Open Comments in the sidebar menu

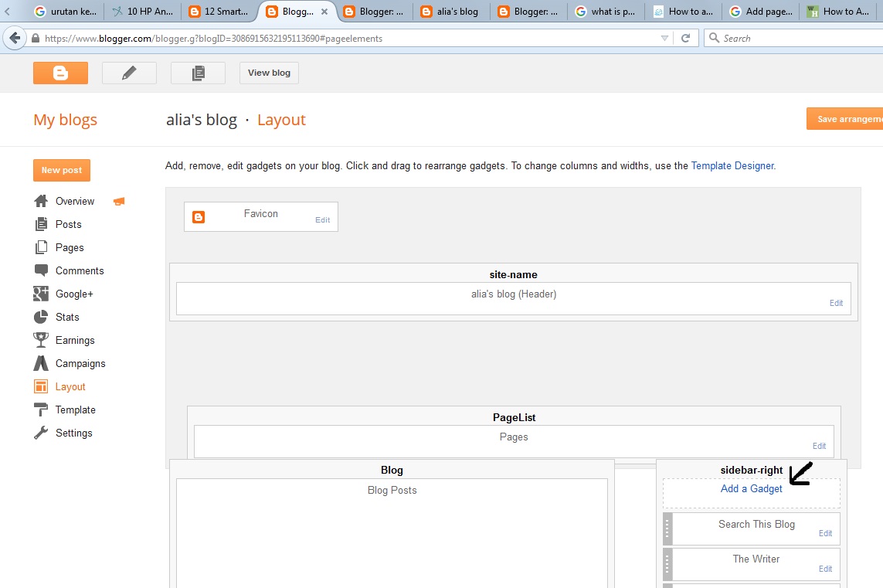coord(80,270)
